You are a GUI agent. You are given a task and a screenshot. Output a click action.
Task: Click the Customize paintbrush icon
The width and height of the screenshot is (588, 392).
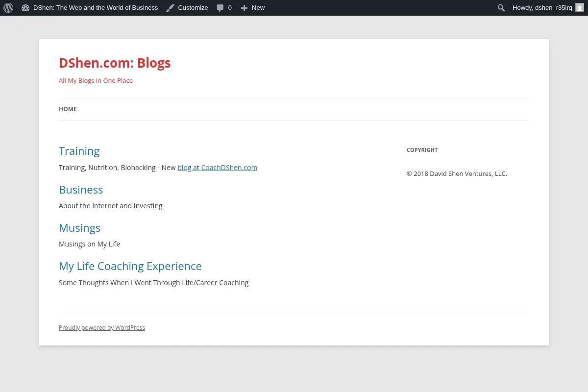170,8
